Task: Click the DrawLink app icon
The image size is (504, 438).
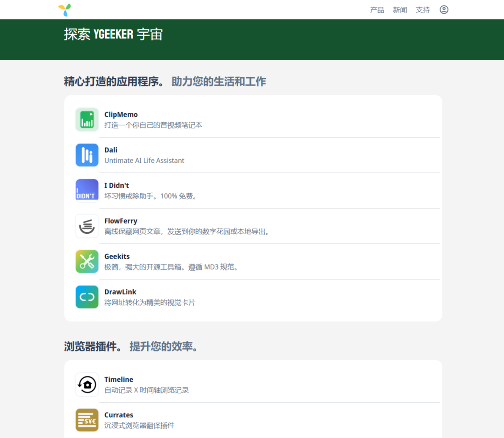Action: [87, 297]
